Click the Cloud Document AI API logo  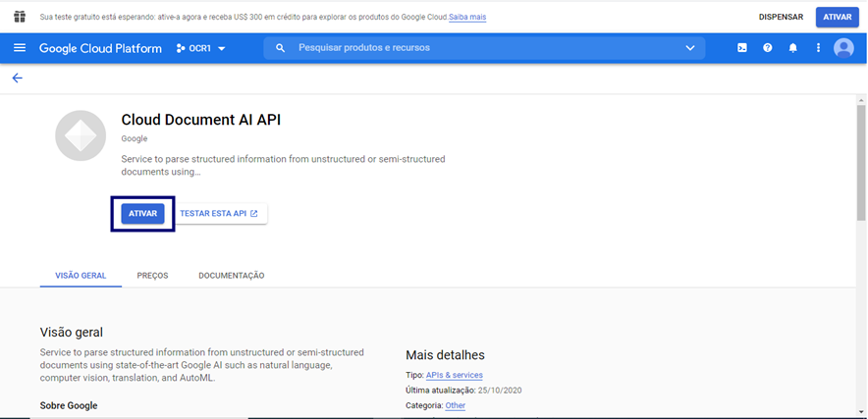[x=81, y=135]
